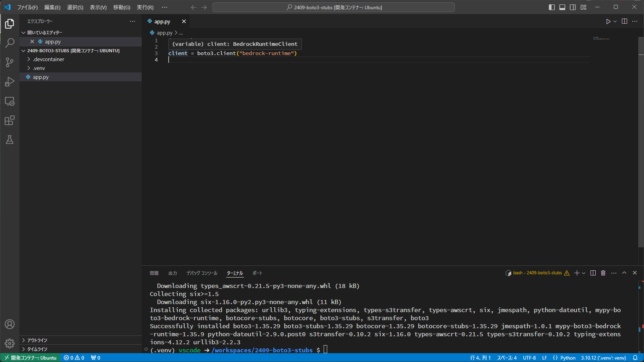Switch to the ポート panel tab
Screen dimensions: 644x362
click(x=257, y=273)
